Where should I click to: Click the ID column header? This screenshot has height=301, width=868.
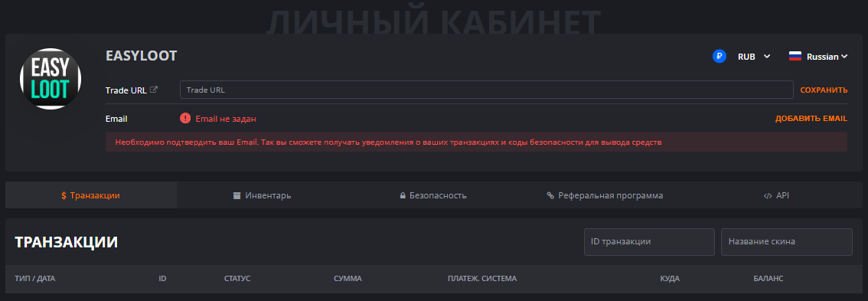[x=163, y=278]
